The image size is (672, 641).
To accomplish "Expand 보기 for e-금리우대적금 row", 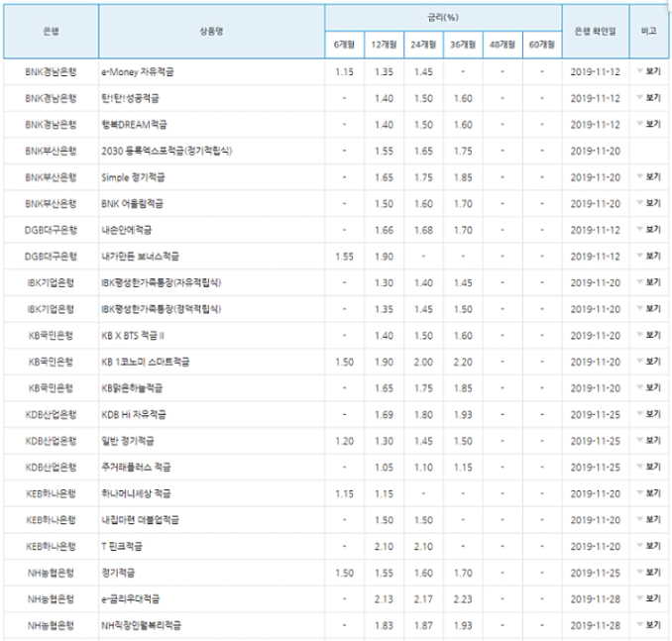I will 649,598.
